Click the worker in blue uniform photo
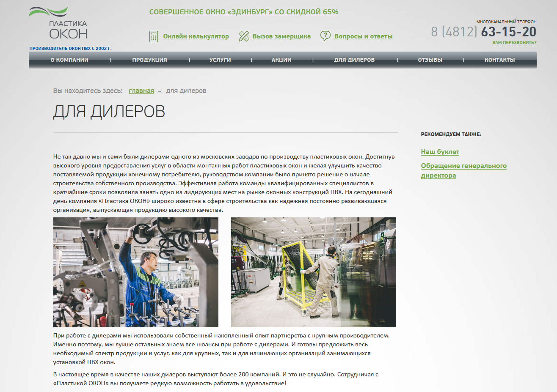 pos(136,272)
